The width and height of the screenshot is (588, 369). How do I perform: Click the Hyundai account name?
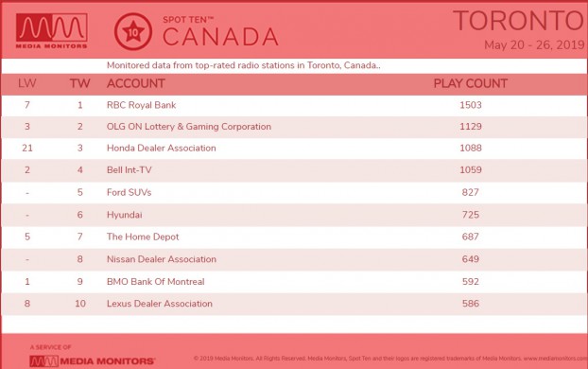[x=125, y=215]
